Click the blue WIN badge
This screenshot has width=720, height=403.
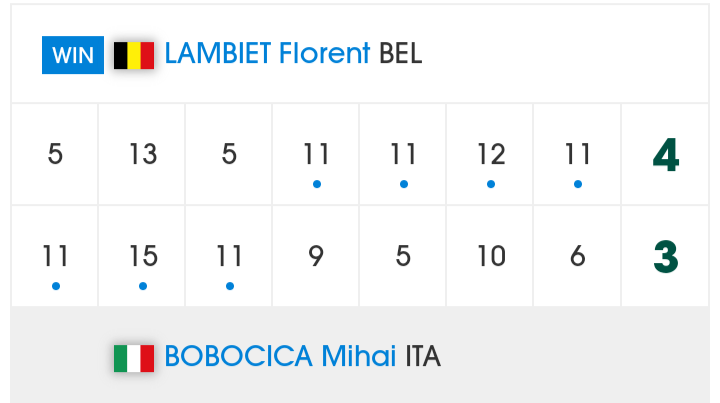pos(73,55)
